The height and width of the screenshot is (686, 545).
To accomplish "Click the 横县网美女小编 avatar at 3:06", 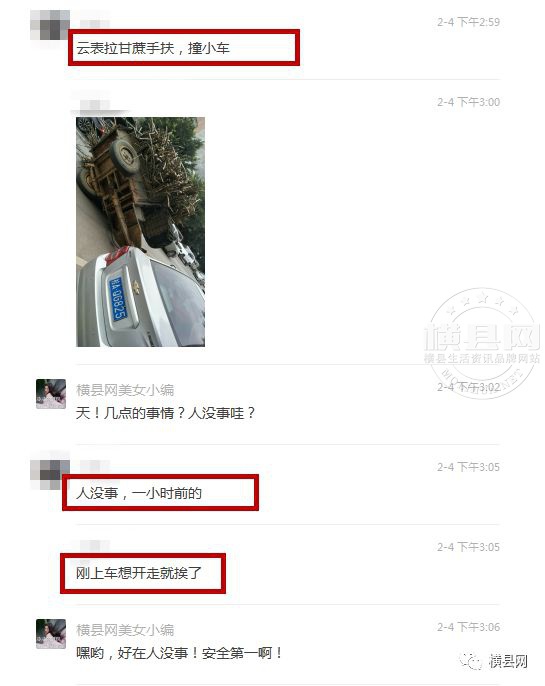I will click(51, 634).
